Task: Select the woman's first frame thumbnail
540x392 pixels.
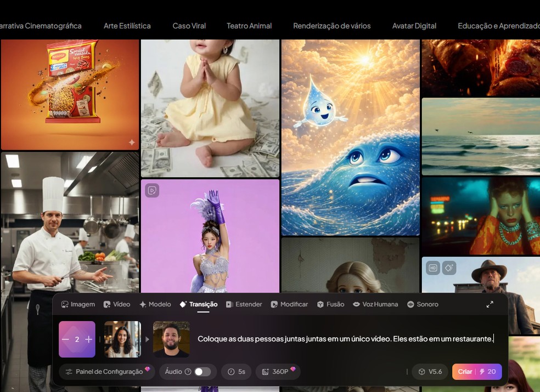Action: [x=122, y=339]
